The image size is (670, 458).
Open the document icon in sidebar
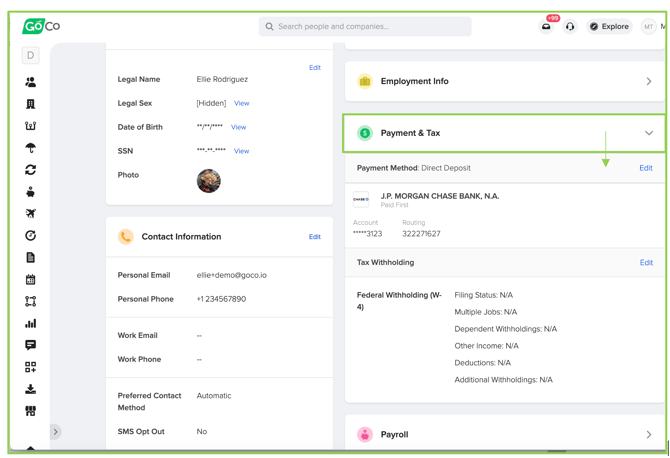30,257
